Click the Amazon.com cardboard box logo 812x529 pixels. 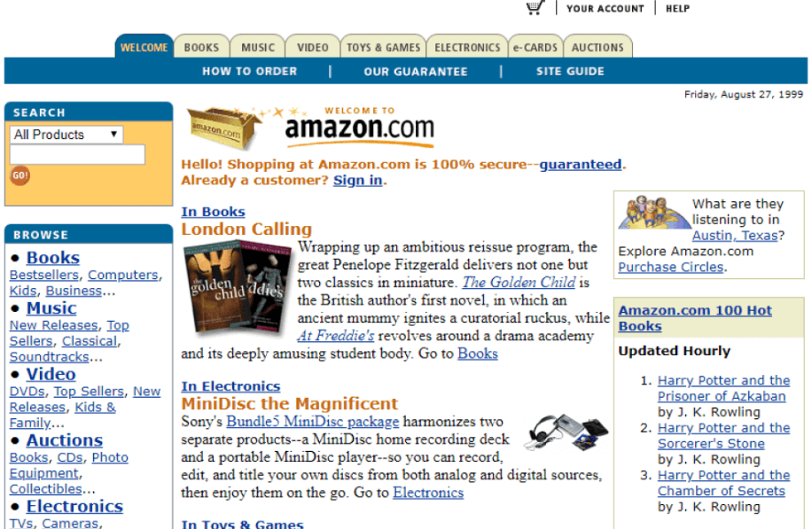[223, 128]
